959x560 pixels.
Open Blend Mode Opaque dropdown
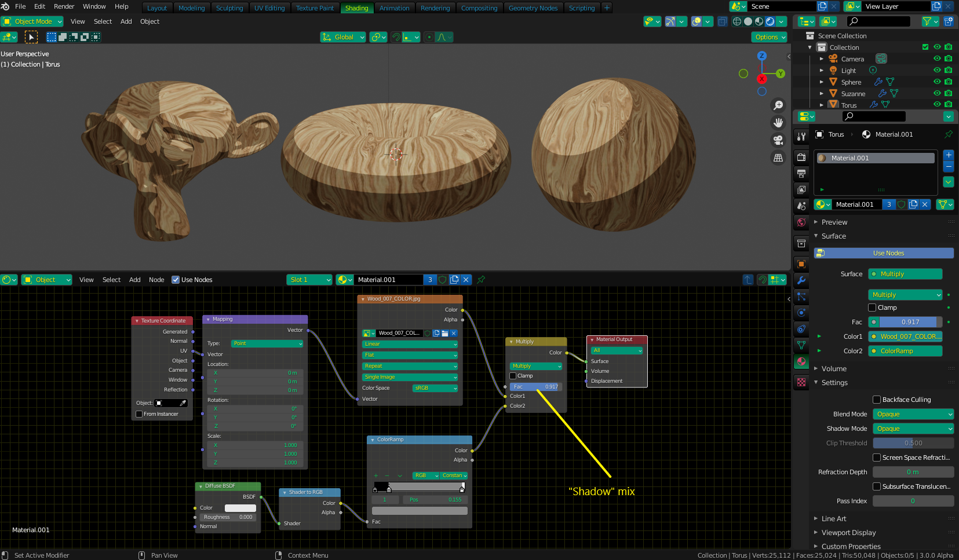(x=913, y=414)
